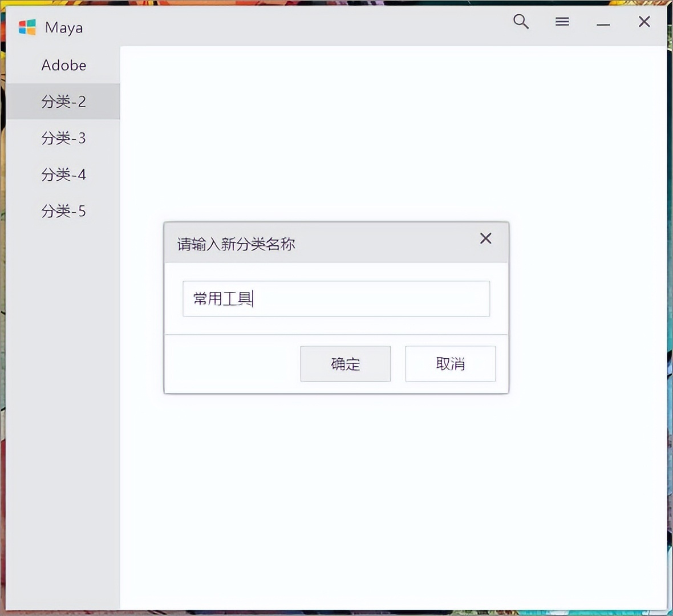Screen dimensions: 673x616
Task: Open the 分类-5 category
Action: pos(63,211)
